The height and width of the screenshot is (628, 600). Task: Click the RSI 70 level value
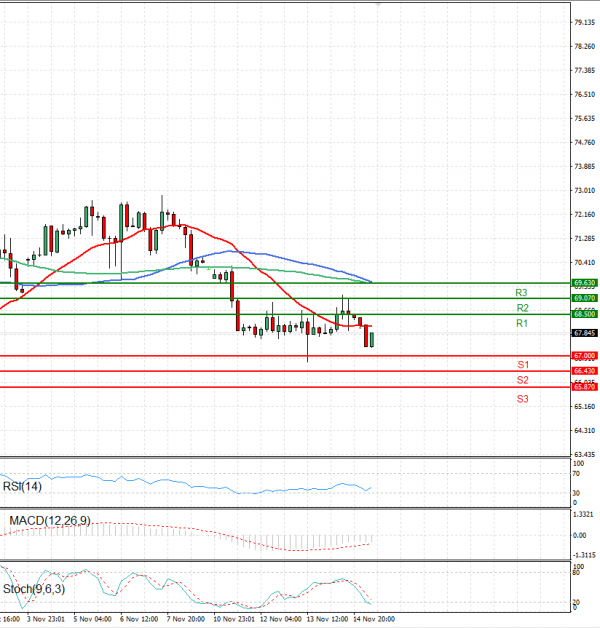click(576, 474)
